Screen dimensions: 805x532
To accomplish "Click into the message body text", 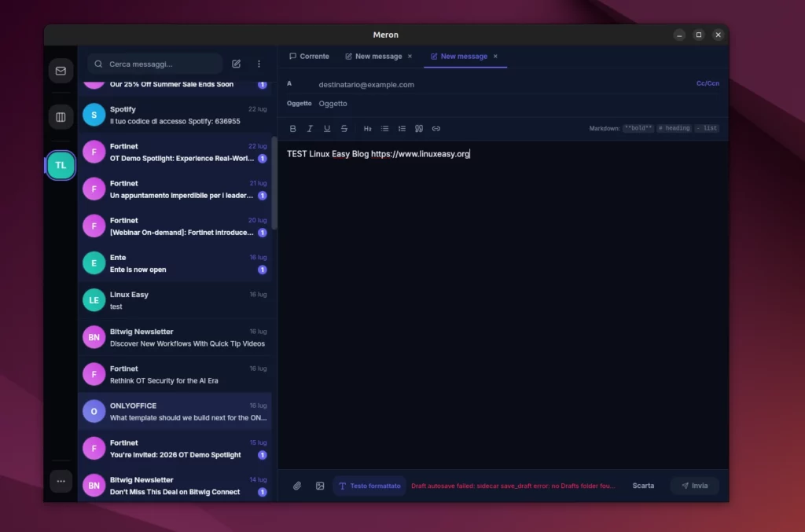I will (378, 154).
